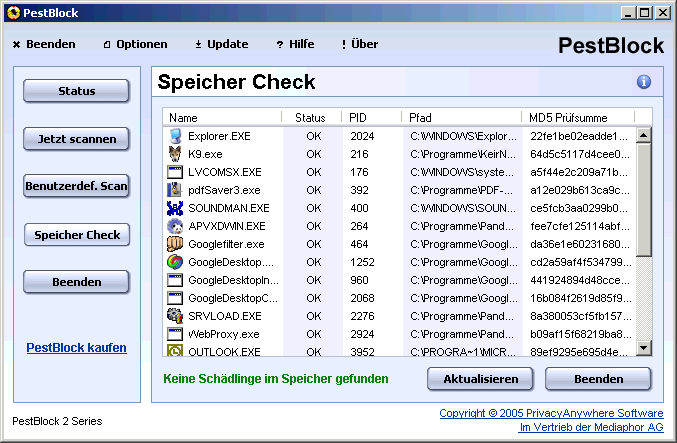Image resolution: width=677 pixels, height=443 pixels.
Task: Click the PestBlock title bar logo
Action: tap(13, 13)
